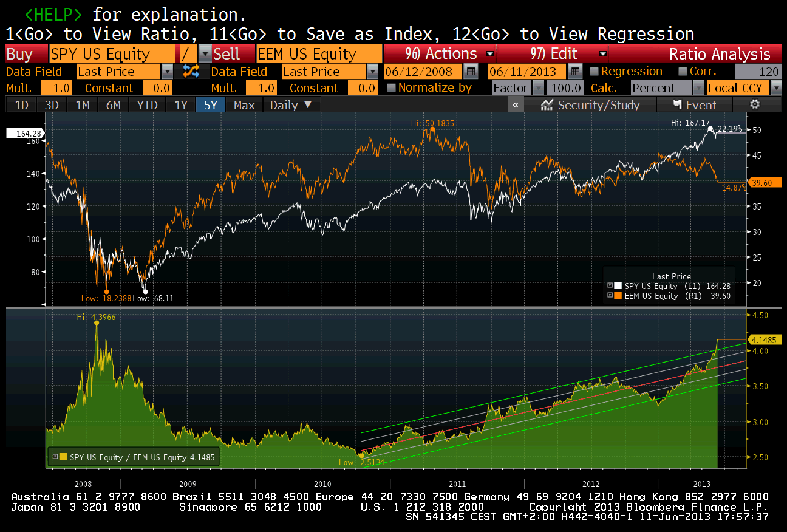Click the Corr. period field showing 120
Image resolution: width=787 pixels, height=532 pixels.
pyautogui.click(x=758, y=71)
